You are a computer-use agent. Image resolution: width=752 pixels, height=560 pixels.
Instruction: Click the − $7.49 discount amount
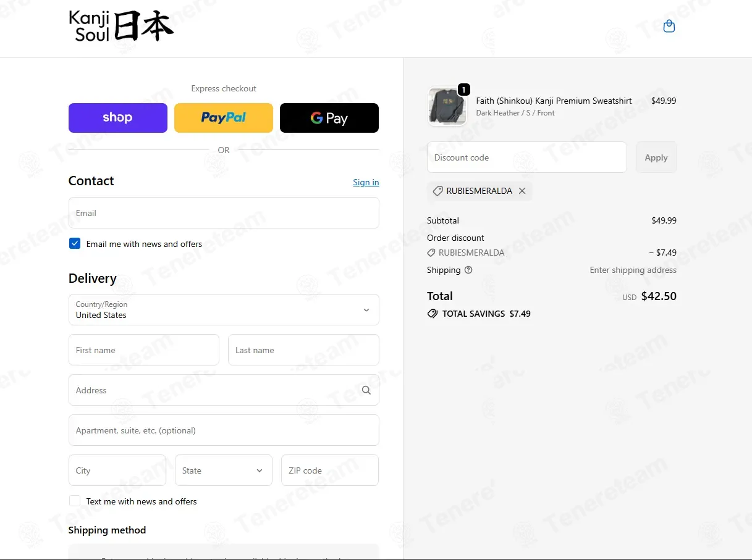(x=662, y=253)
